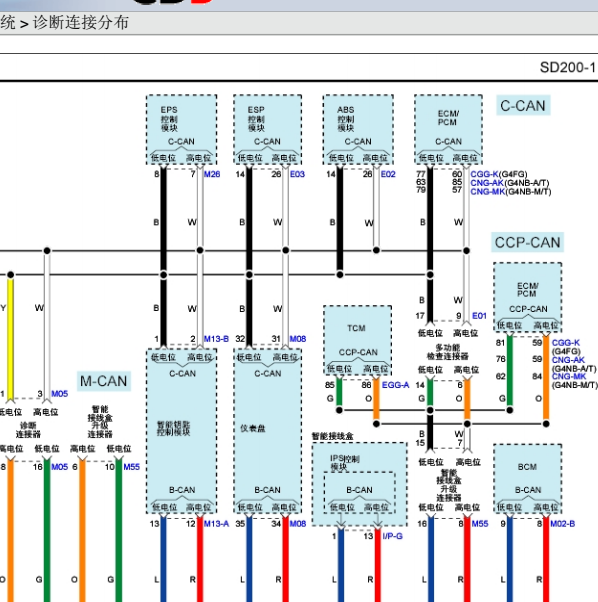The height and width of the screenshot is (602, 598).
Task: Open the E03 connector link
Action: point(297,174)
